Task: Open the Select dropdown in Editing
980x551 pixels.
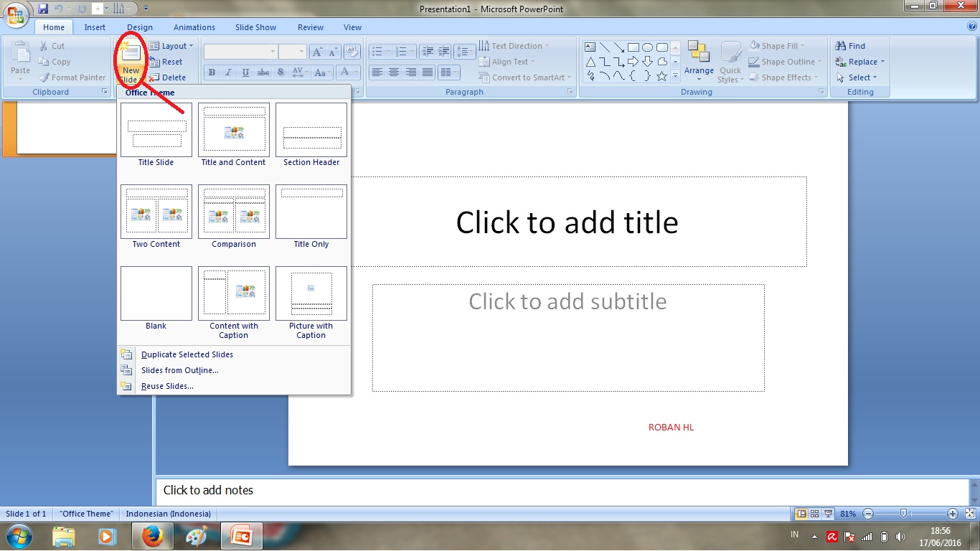Action: coord(857,77)
